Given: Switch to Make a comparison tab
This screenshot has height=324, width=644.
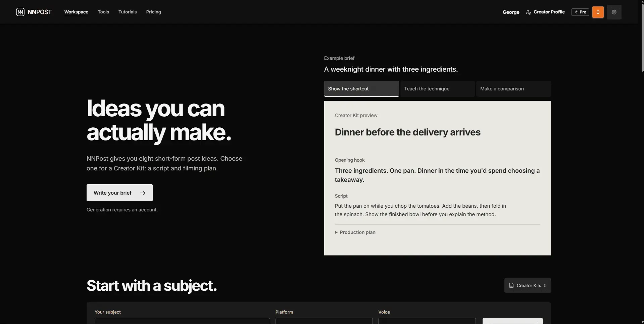Looking at the screenshot, I should (513, 89).
